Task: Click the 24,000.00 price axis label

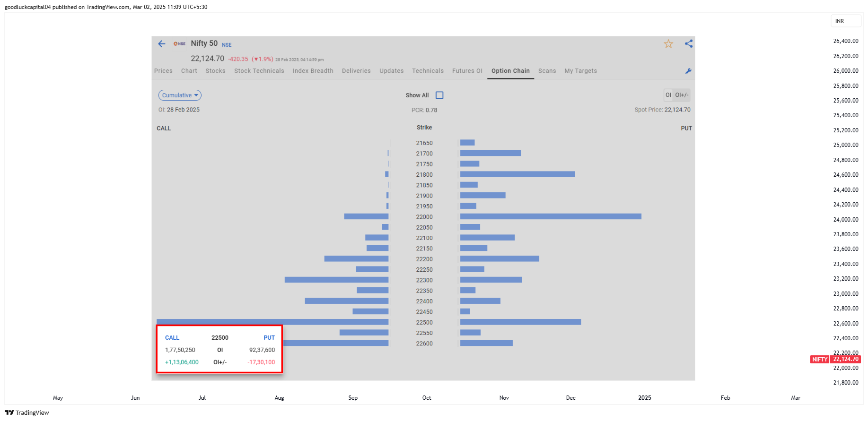Action: [x=846, y=220]
